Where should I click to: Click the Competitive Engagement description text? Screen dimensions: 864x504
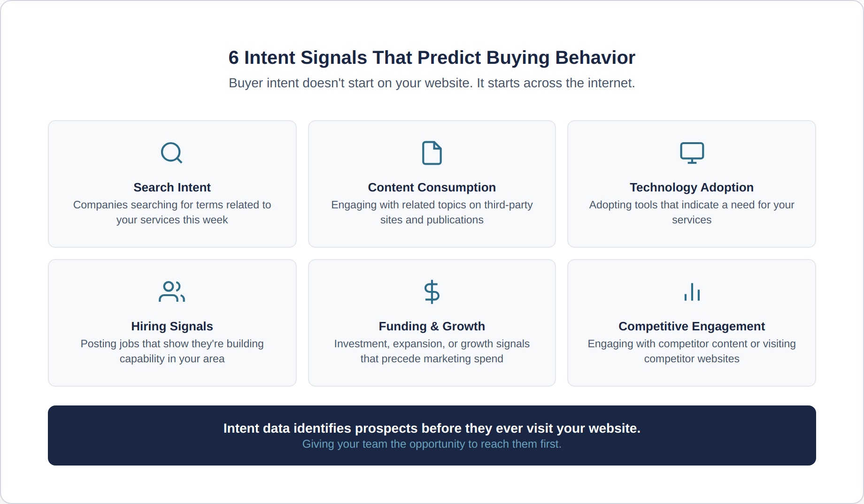tap(691, 351)
